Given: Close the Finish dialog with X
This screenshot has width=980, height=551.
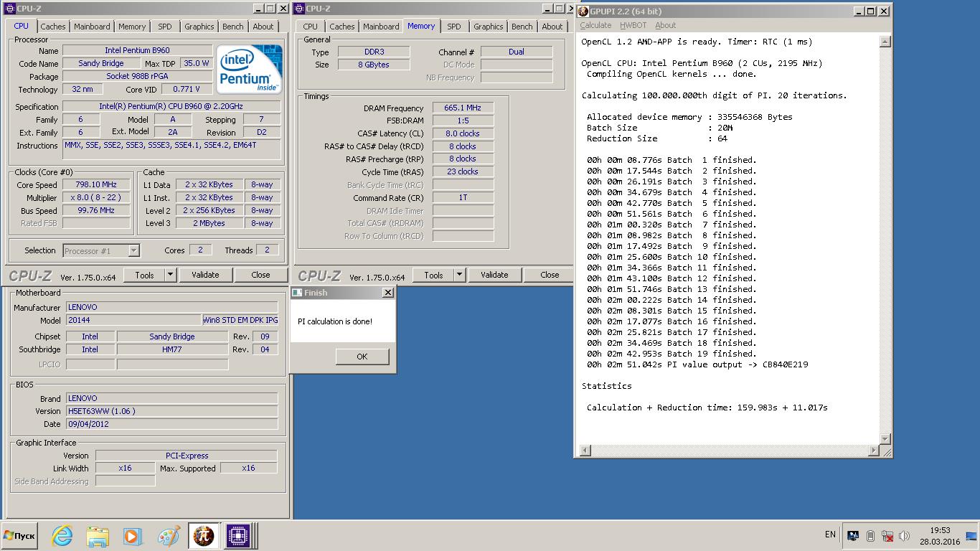Looking at the screenshot, I should point(387,293).
